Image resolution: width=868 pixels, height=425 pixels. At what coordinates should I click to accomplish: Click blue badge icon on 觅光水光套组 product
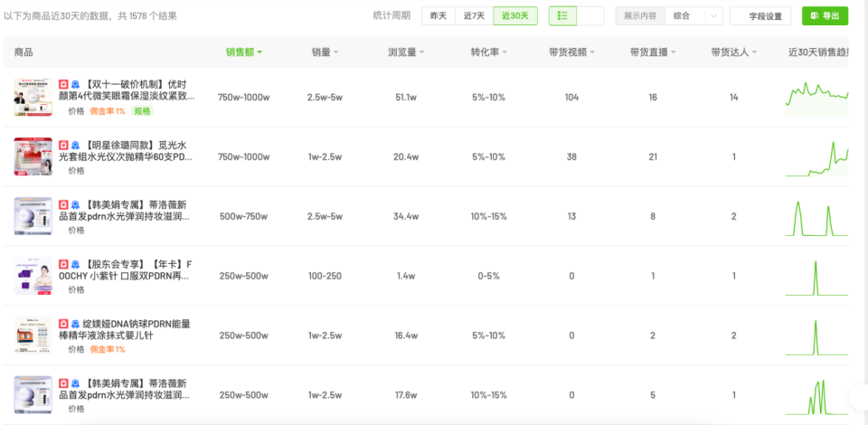(75, 145)
